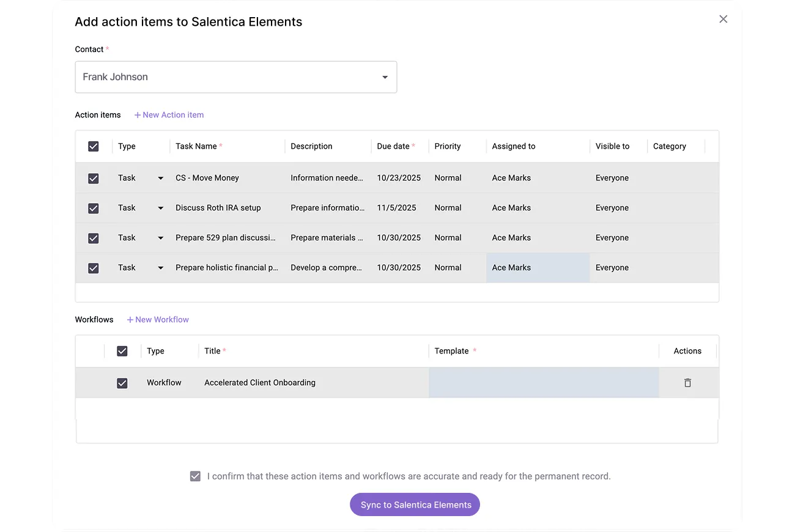
Task: Uncheck the Prepare 529 plan discussion task
Action: coord(94,238)
